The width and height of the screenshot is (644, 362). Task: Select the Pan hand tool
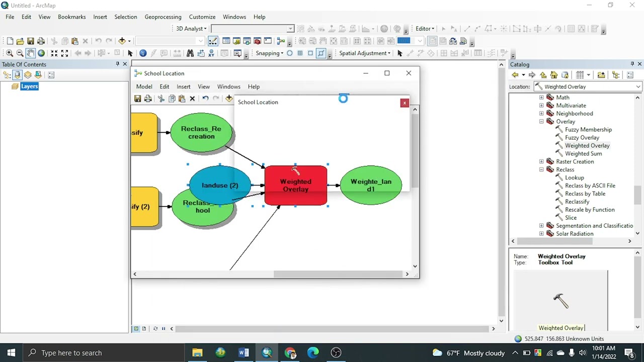click(x=31, y=53)
